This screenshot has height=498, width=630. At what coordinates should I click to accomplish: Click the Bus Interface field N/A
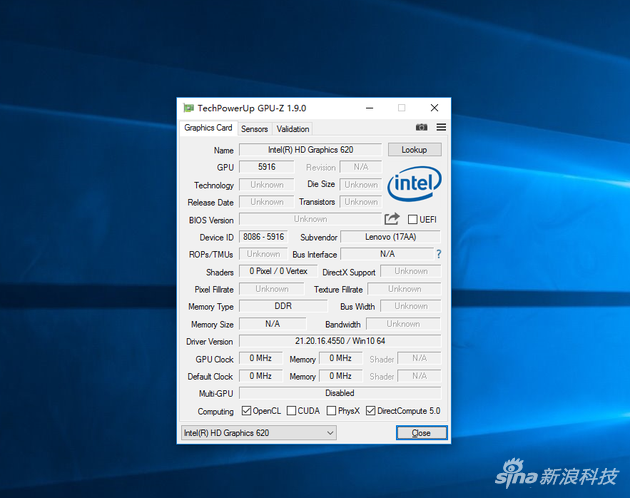coord(387,254)
